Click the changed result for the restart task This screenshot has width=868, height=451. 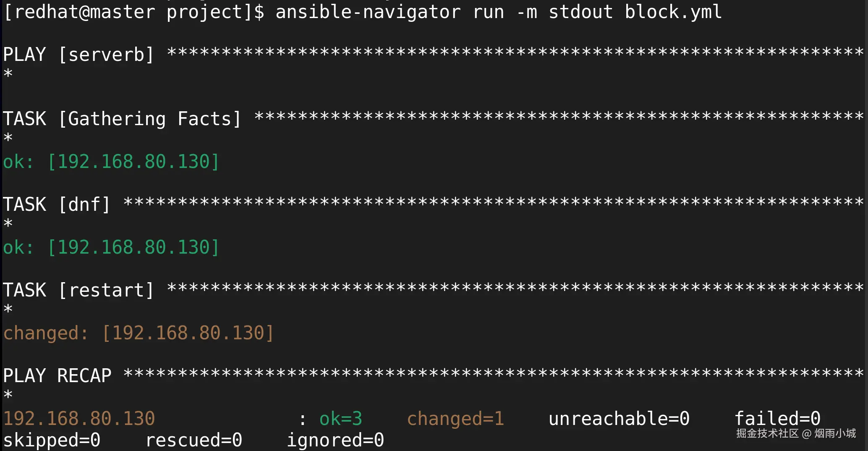pos(139,333)
